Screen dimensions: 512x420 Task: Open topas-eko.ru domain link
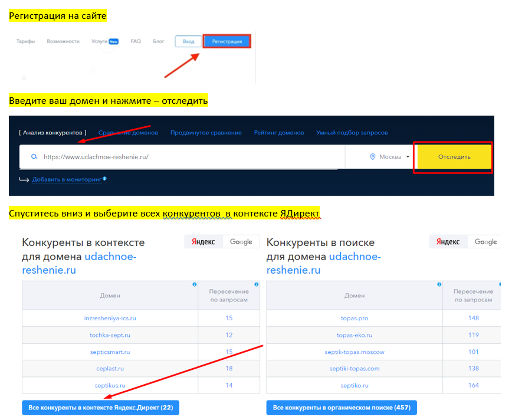pyautogui.click(x=355, y=335)
